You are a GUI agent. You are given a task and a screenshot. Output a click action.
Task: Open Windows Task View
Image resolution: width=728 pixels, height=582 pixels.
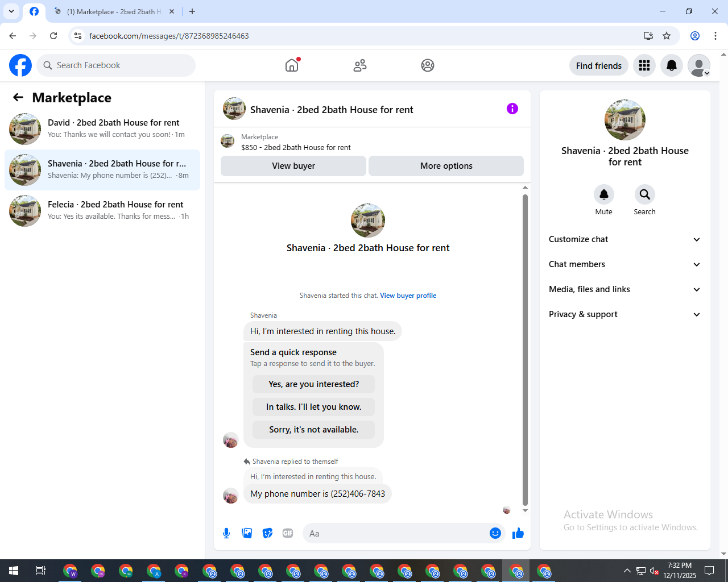pos(41,571)
